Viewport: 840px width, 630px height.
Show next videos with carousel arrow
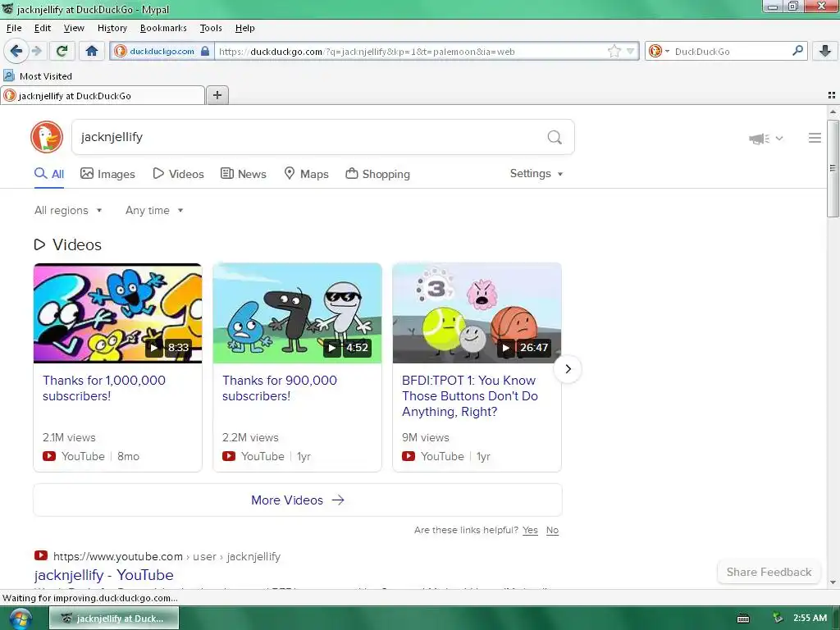[x=568, y=368]
